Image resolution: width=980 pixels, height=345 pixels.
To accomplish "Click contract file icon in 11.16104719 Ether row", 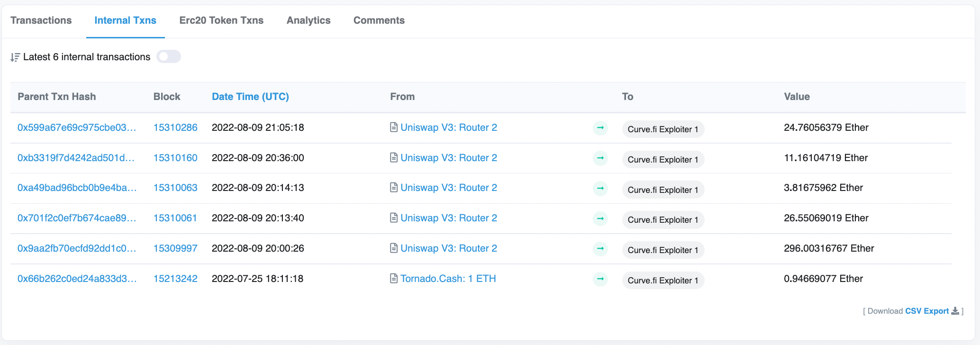I will coord(394,157).
